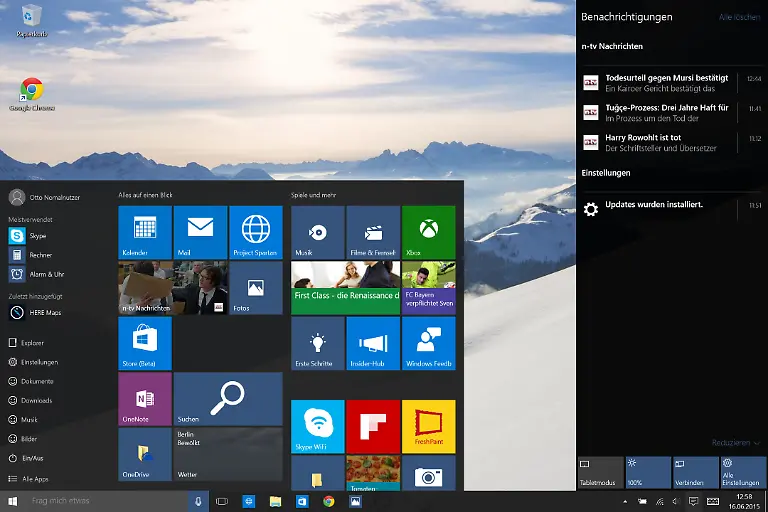Screen dimensions: 768x512
Task: Open Harry Rowohlt ist tot notification
Action: [x=672, y=143]
